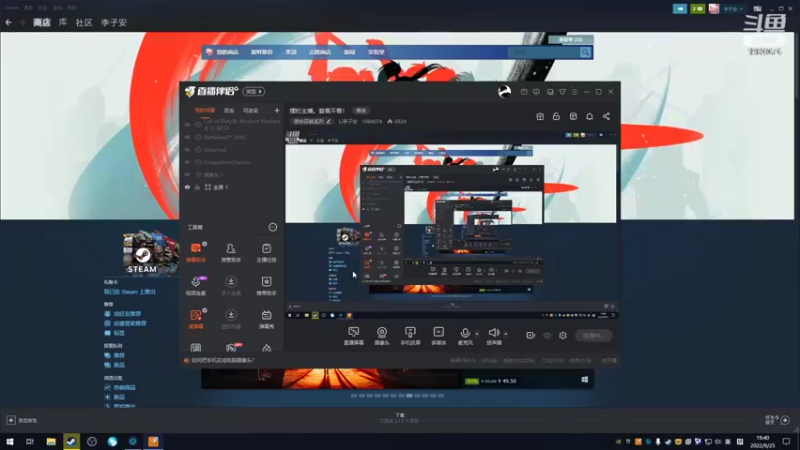Open the 弹幕秀 tool
The image size is (800, 450).
coord(266,319)
